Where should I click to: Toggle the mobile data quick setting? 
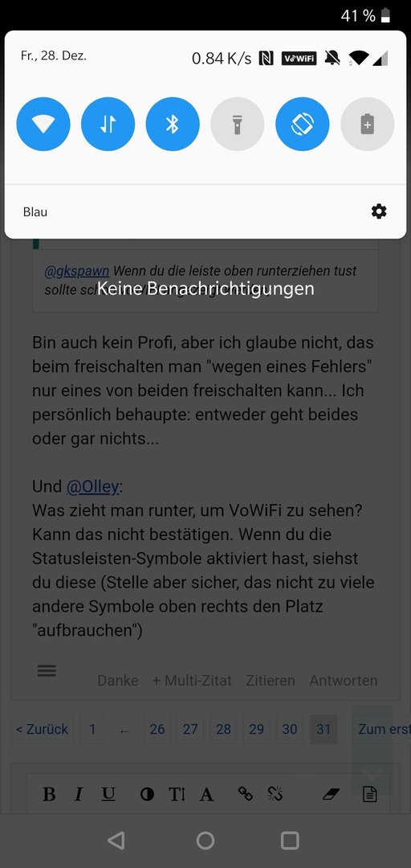point(108,124)
